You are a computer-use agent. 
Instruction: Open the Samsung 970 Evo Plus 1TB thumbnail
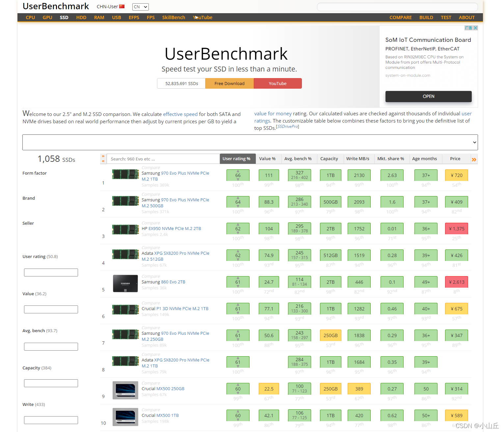click(x=125, y=174)
